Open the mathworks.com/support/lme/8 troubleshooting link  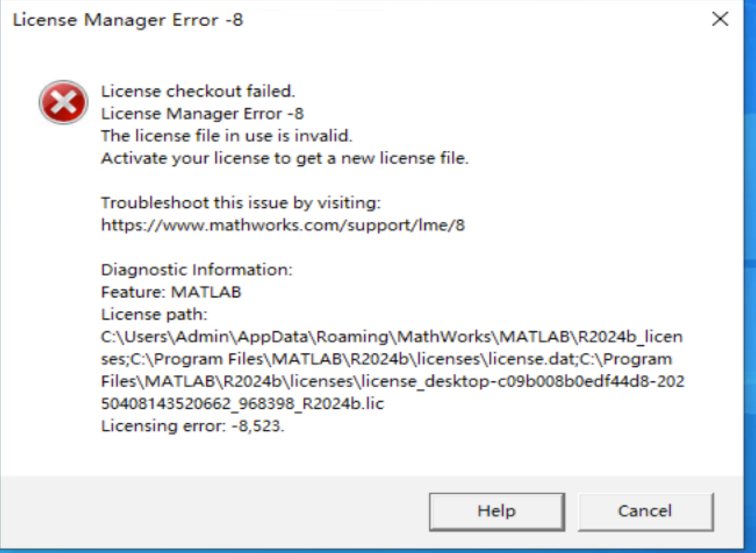283,225
